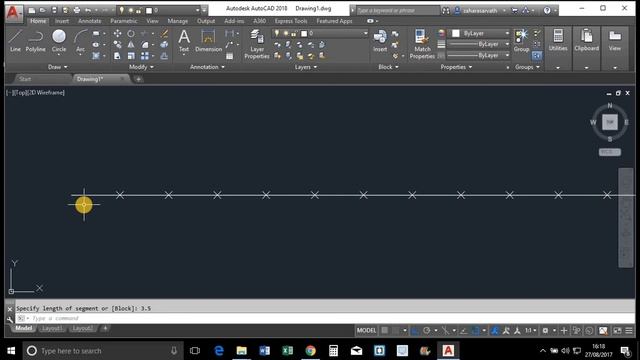The height and width of the screenshot is (360, 640).
Task: Expand the Draw panel
Action: [x=58, y=67]
